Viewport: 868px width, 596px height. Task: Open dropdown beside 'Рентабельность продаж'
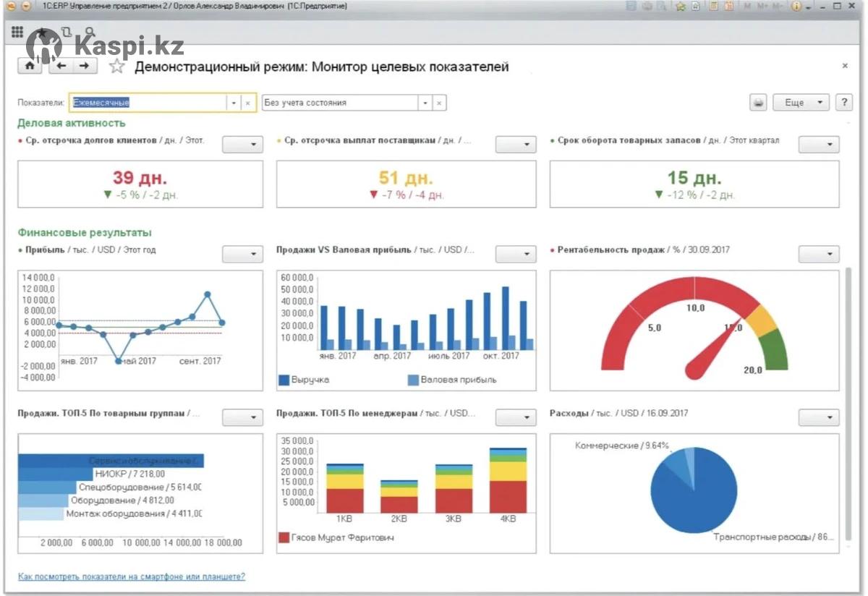click(x=819, y=254)
